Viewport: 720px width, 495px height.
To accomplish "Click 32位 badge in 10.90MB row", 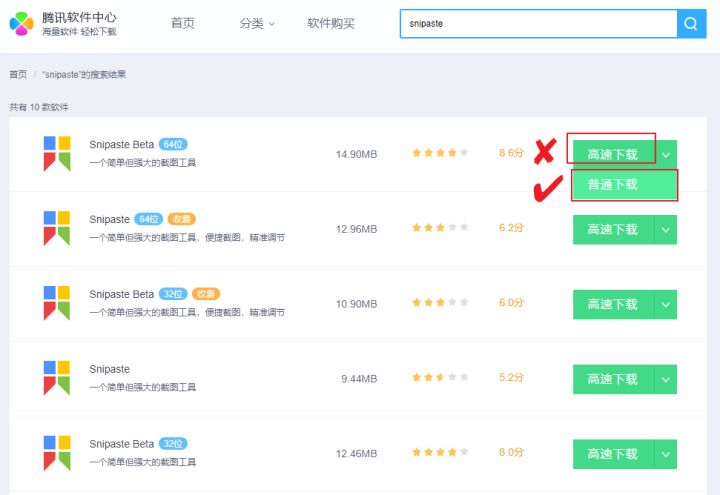I will pyautogui.click(x=173, y=294).
